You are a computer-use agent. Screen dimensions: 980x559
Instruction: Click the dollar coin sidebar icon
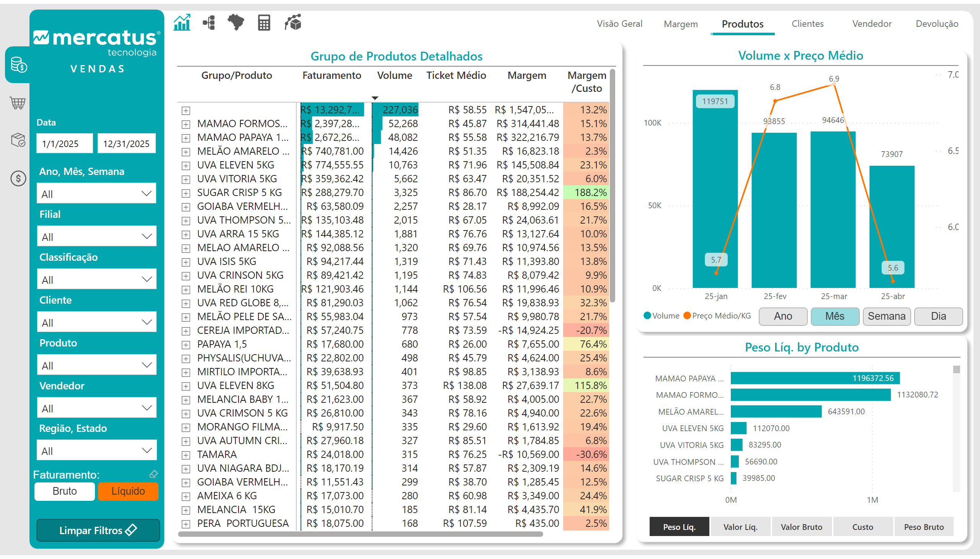[x=18, y=178]
